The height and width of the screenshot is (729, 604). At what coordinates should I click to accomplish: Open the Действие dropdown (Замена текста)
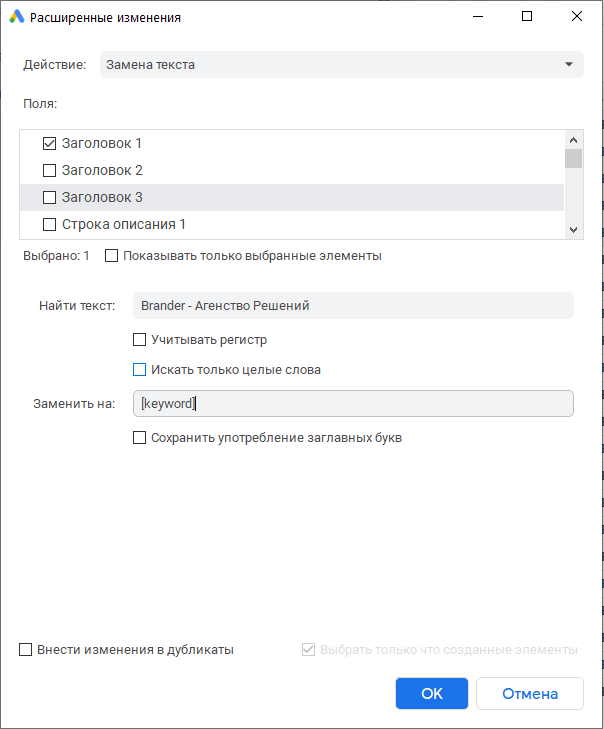[341, 65]
